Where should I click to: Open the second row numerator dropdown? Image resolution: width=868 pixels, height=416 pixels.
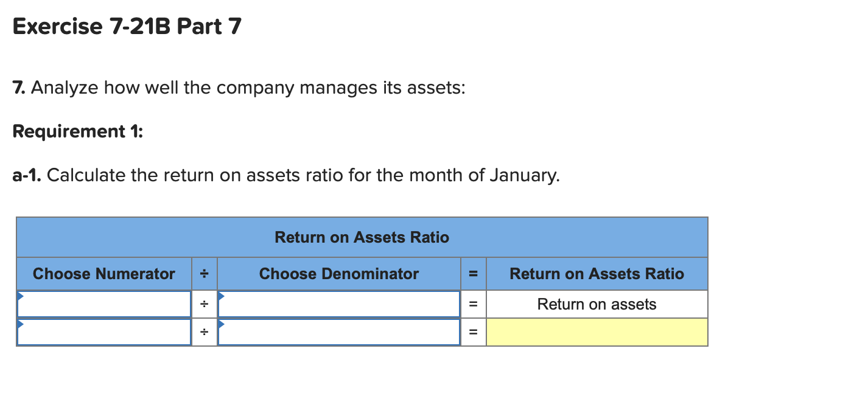tap(103, 331)
